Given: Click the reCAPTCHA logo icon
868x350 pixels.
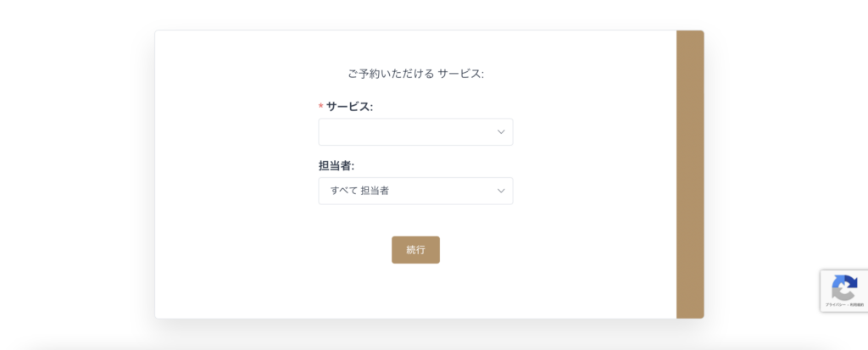Looking at the screenshot, I should click(x=844, y=287).
